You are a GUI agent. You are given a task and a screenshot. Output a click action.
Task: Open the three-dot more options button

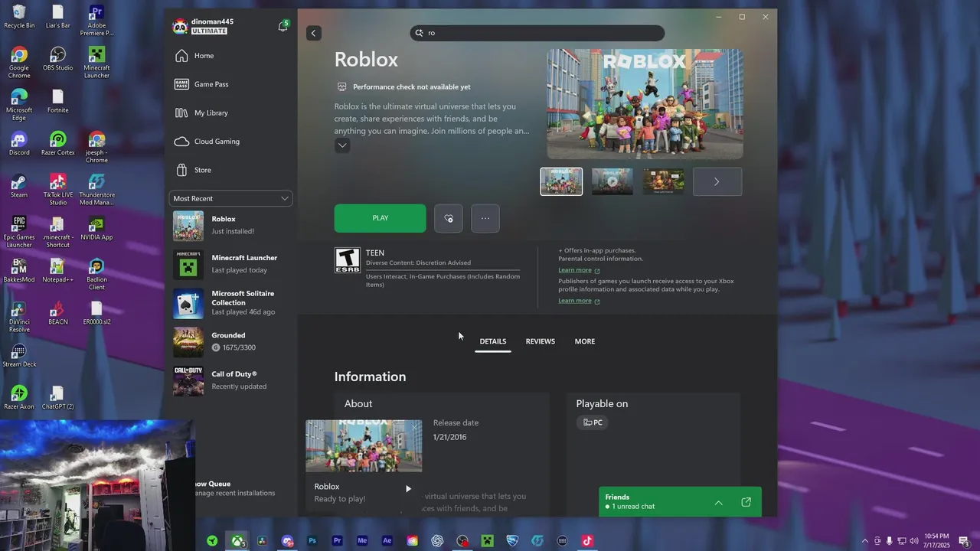[485, 218]
